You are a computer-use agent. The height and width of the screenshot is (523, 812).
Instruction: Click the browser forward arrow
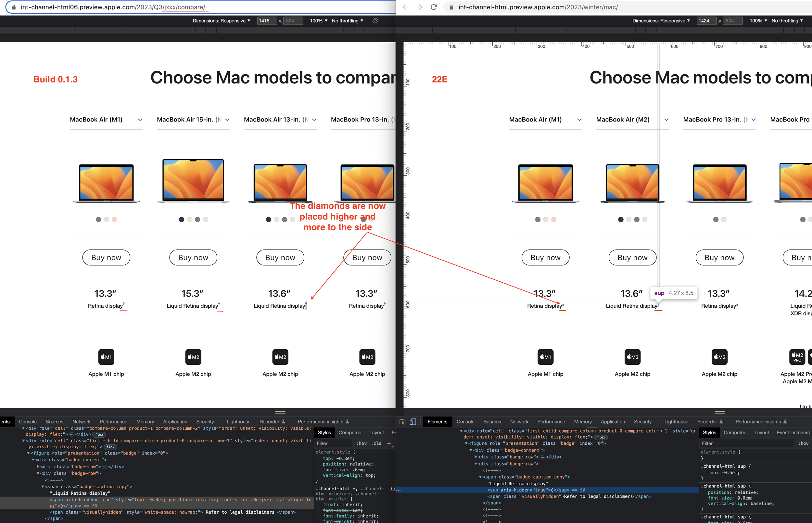pos(419,7)
